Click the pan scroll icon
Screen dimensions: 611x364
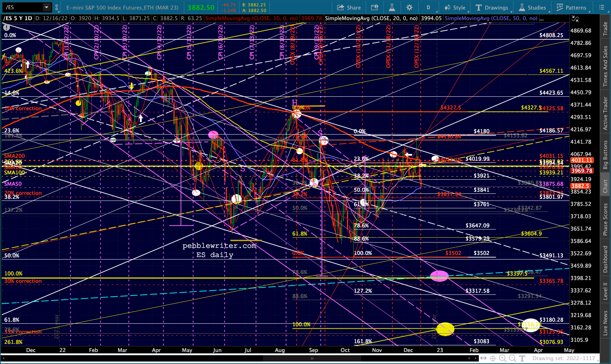coord(483,358)
